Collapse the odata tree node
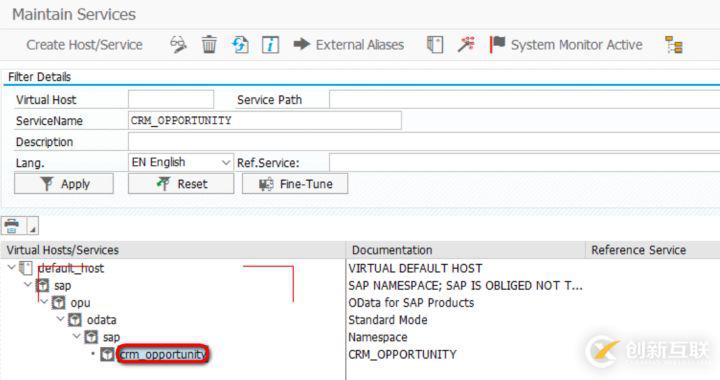The height and width of the screenshot is (380, 720). pyautogui.click(x=61, y=319)
